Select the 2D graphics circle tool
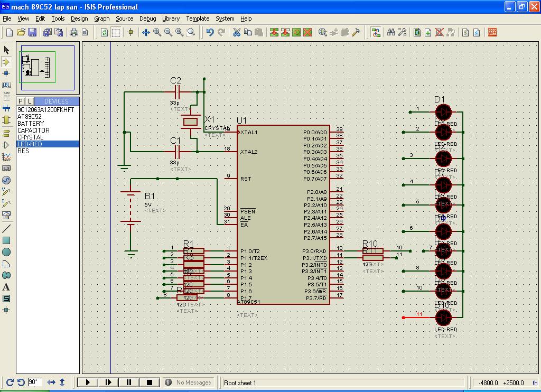The height and width of the screenshot is (392, 541). tap(6, 252)
